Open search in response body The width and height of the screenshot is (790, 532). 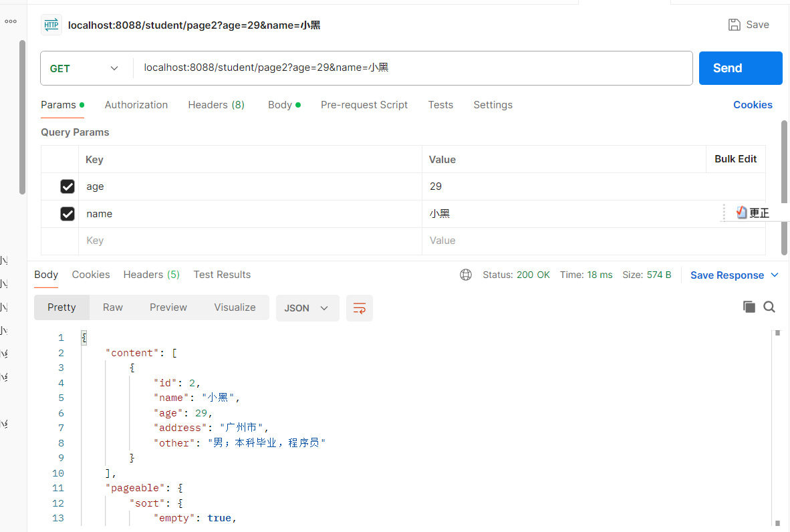pyautogui.click(x=769, y=307)
